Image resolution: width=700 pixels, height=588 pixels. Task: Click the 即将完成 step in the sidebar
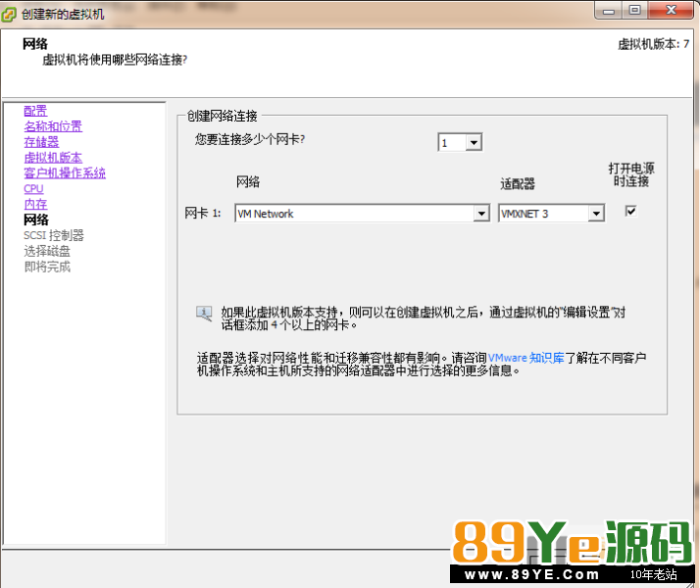(47, 267)
